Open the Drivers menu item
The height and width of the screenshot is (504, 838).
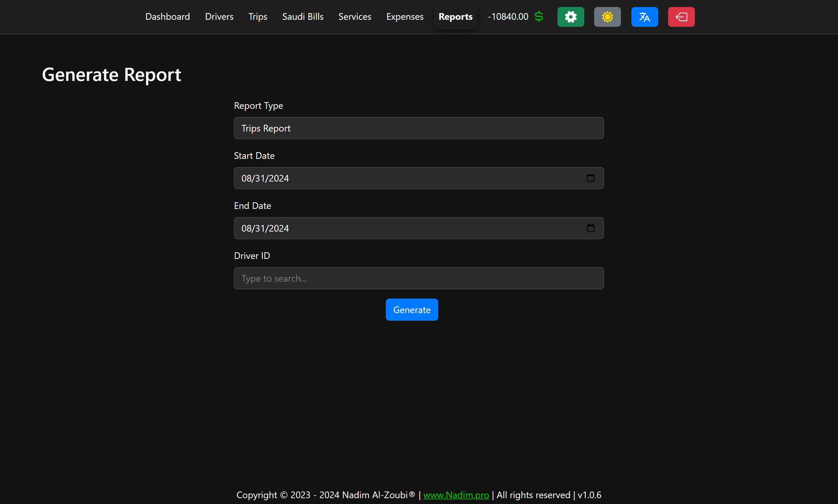pyautogui.click(x=219, y=17)
